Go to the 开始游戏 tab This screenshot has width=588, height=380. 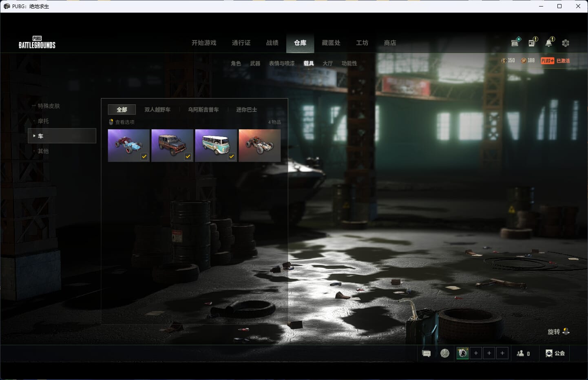coord(204,43)
